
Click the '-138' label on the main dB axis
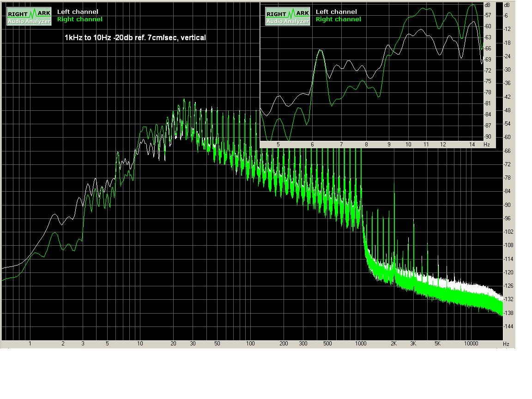pyautogui.click(x=508, y=313)
